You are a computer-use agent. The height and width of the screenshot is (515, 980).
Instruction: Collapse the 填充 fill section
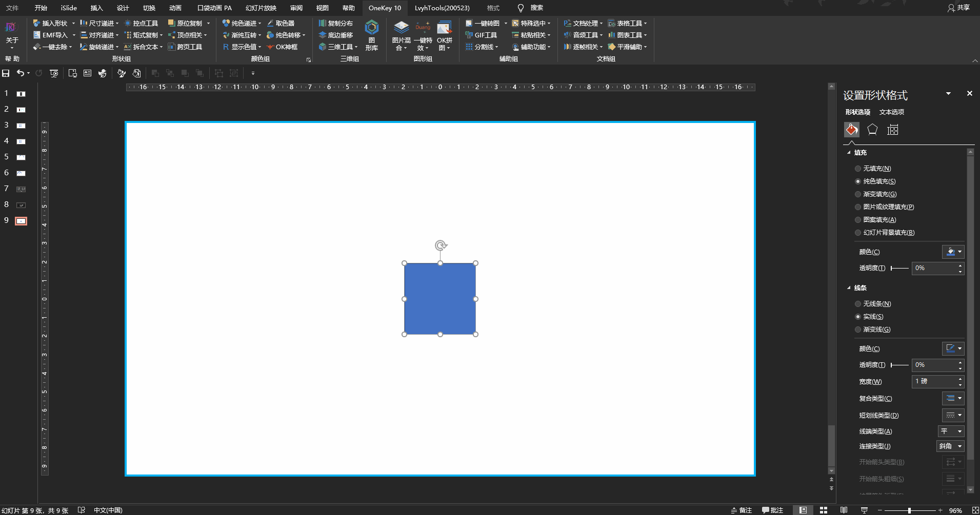click(x=849, y=153)
